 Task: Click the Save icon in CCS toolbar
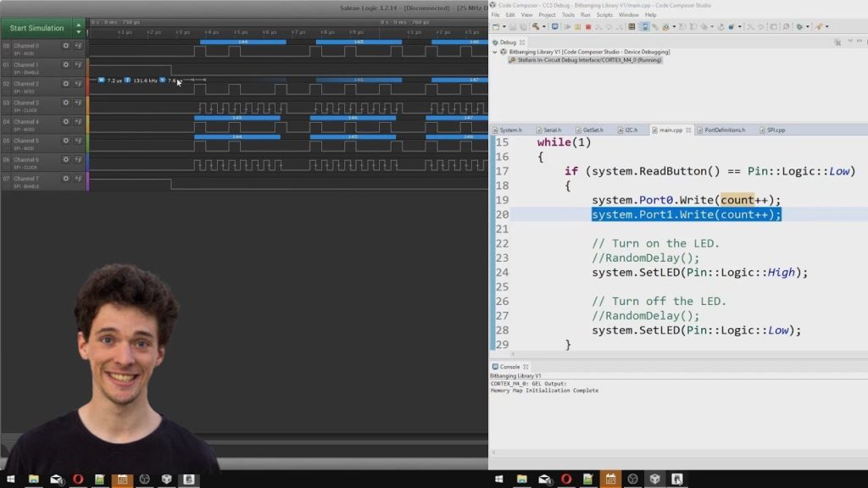click(513, 26)
